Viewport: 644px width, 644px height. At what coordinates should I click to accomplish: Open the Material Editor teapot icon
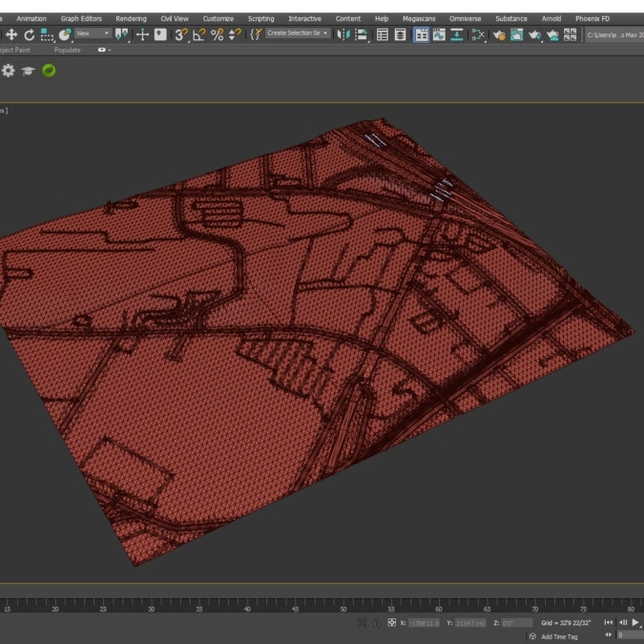(x=498, y=34)
